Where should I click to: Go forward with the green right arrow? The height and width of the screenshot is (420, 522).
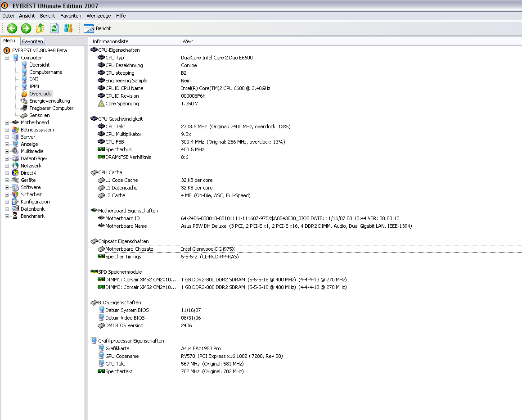[26, 28]
